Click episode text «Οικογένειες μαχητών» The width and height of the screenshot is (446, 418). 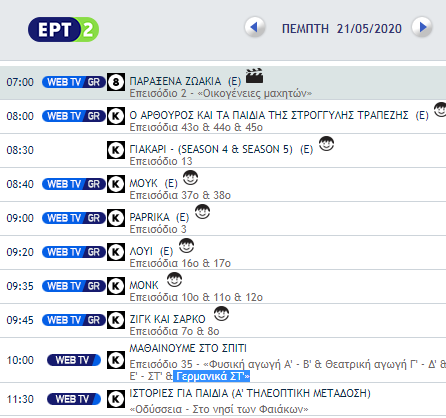pyautogui.click(x=254, y=93)
